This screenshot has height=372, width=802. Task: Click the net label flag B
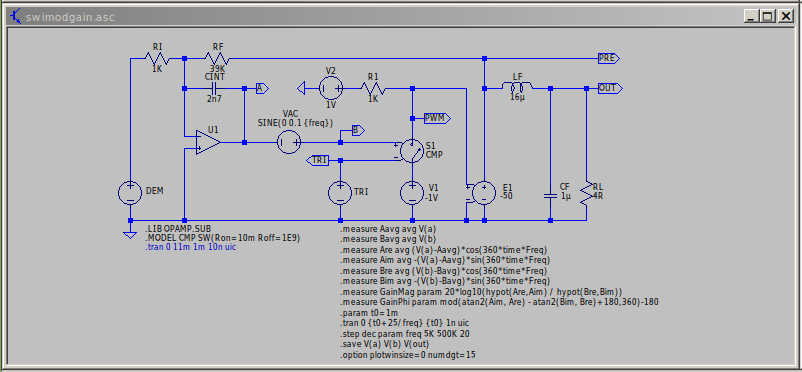click(x=358, y=130)
